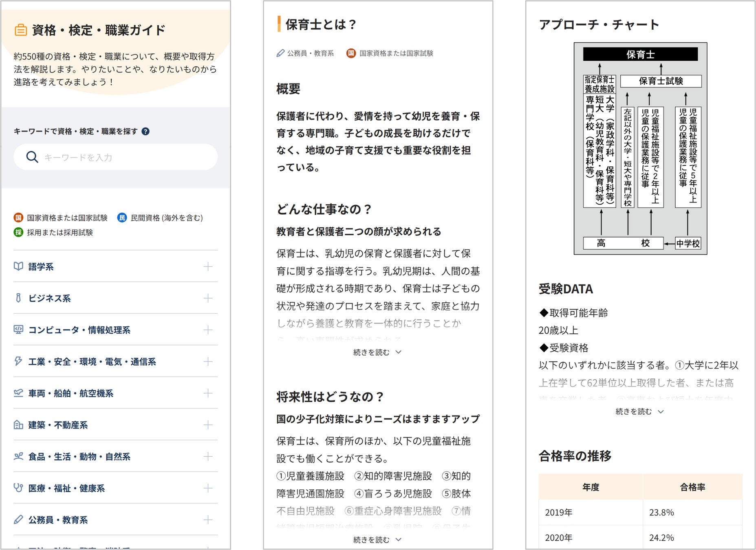Open the 食品・生活・動物・自然系 category label
The height and width of the screenshot is (550, 756).
[x=79, y=456]
